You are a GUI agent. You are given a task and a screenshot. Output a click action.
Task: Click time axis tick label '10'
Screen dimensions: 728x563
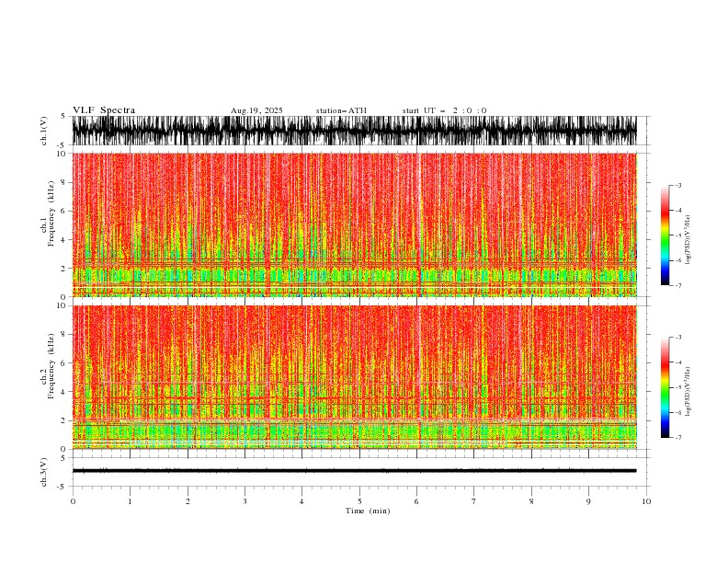coord(646,501)
